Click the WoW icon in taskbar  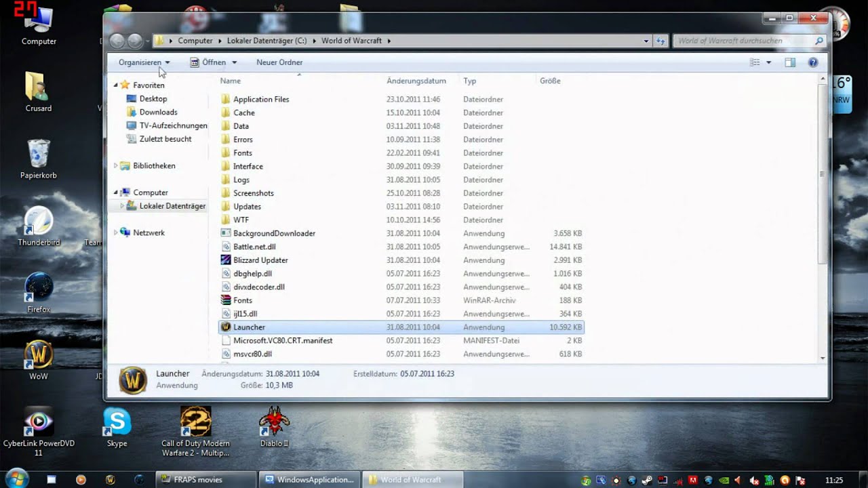[111, 480]
